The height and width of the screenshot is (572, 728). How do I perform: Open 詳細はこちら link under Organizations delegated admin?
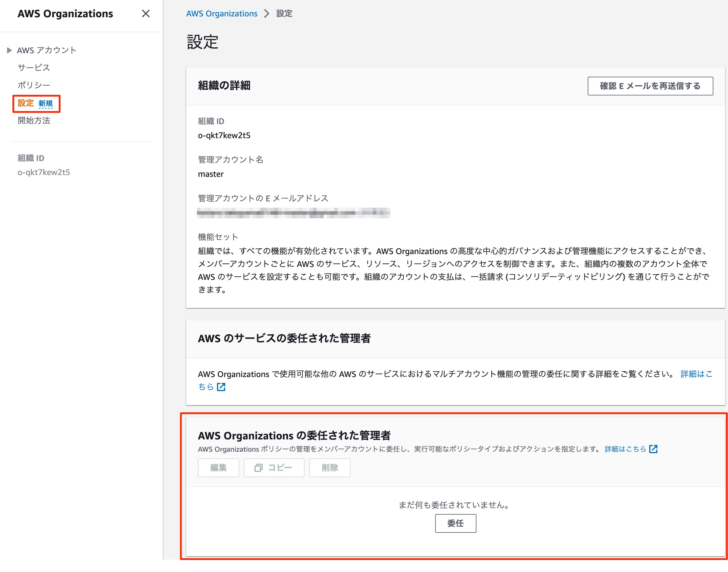(625, 449)
